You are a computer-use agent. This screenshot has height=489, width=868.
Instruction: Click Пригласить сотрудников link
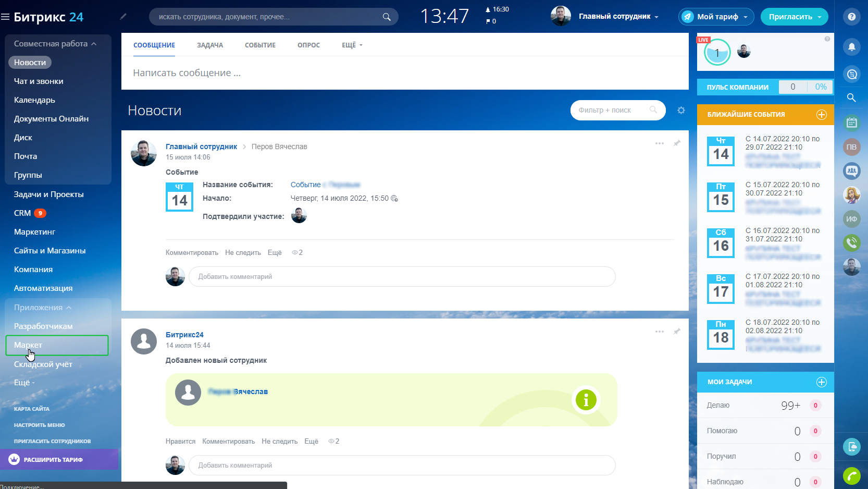52,442
